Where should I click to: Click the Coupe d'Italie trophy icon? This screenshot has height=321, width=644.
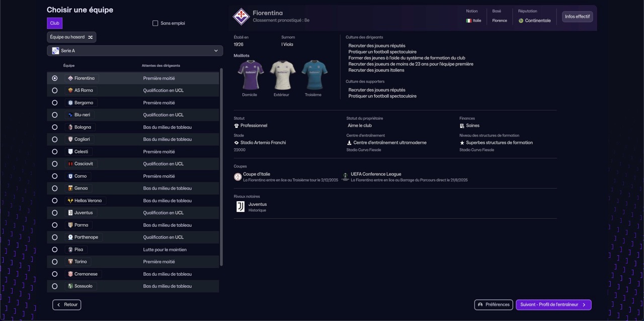(x=237, y=177)
